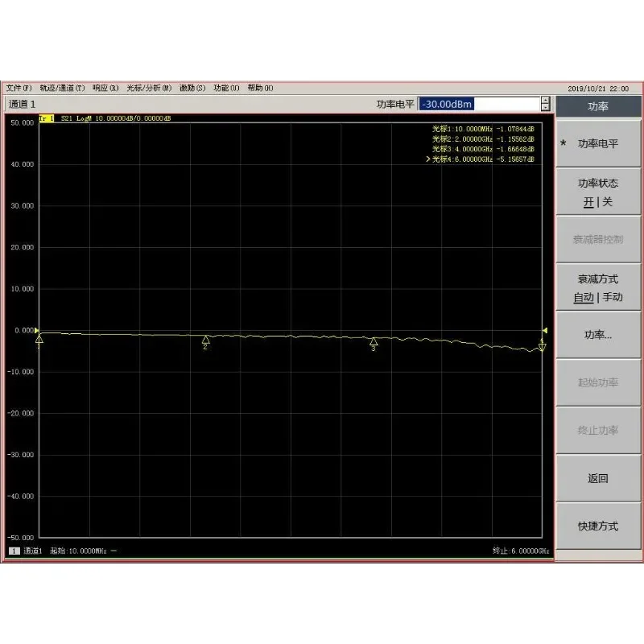Increase power level with the up stepper arrow
Viewport: 644px width, 644px height.
(546, 100)
